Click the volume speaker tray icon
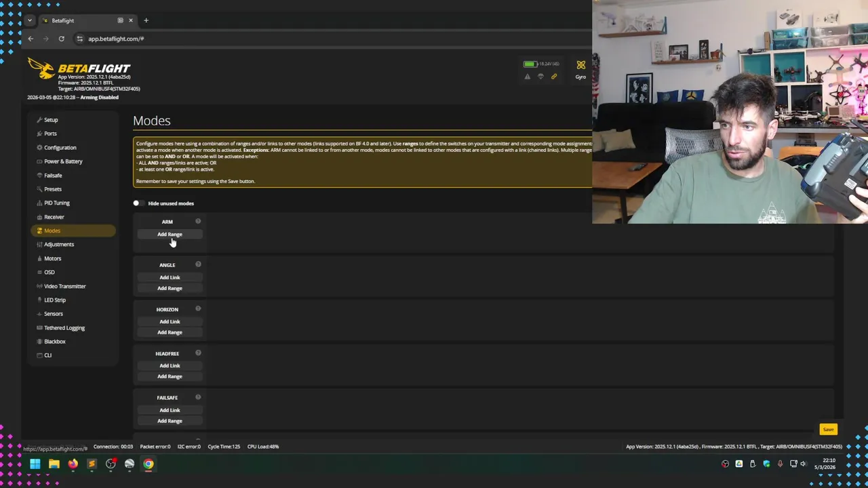The width and height of the screenshot is (868, 488). click(803, 464)
